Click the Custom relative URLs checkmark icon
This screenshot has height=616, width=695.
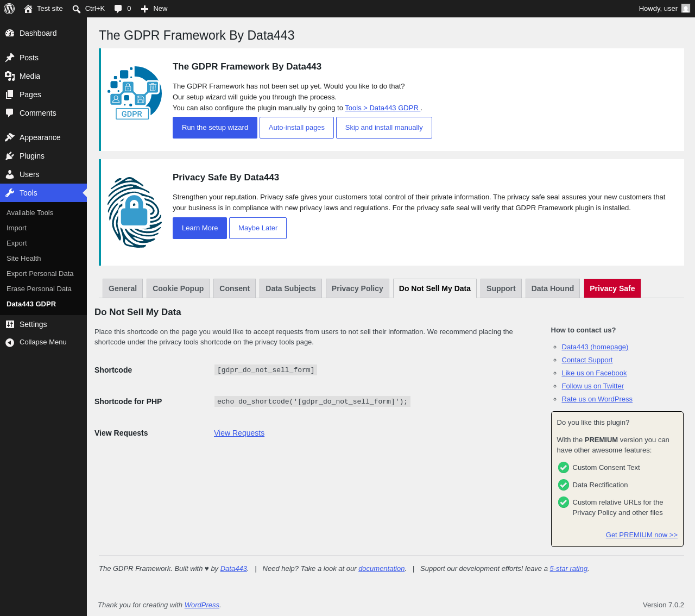point(564,502)
